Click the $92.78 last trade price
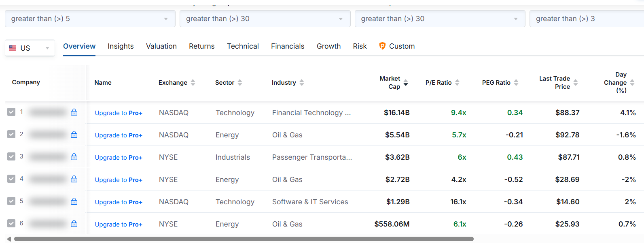 (x=567, y=135)
